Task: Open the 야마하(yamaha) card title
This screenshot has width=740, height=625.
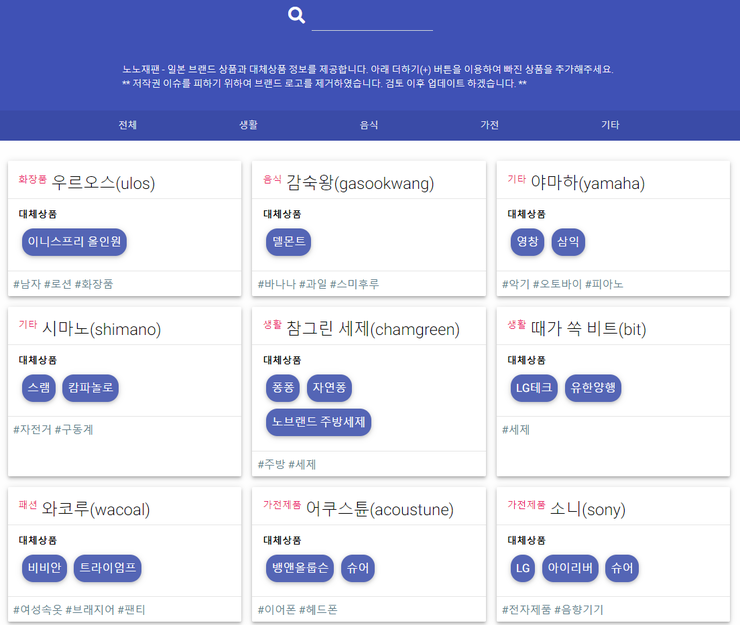Action: click(588, 183)
